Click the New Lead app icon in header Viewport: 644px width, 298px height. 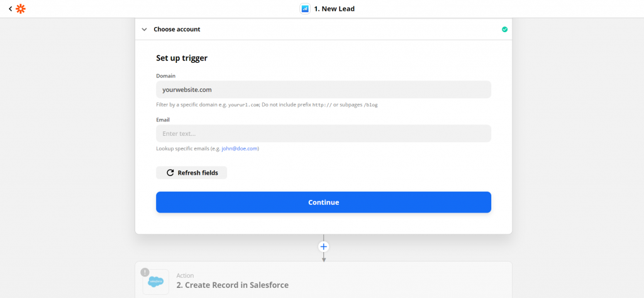point(305,9)
